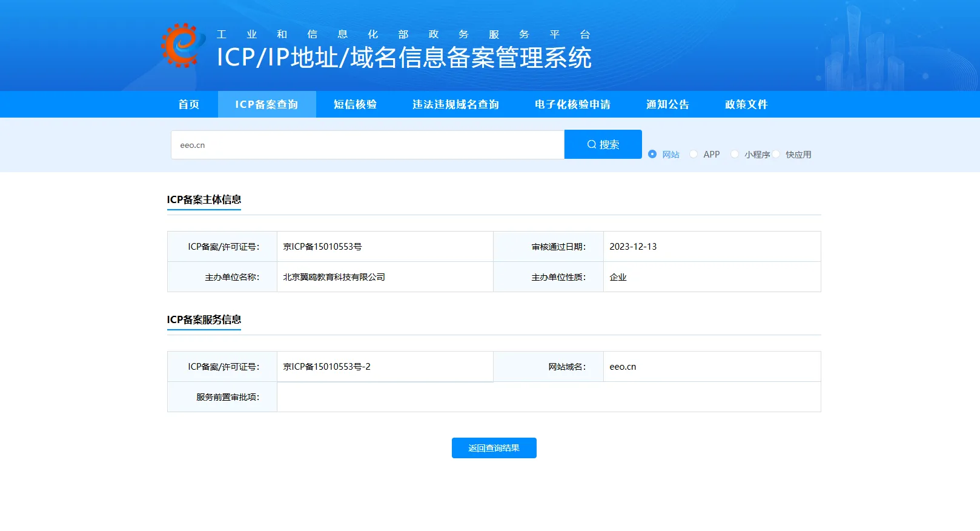Open 违法违规域名查询 tab
The height and width of the screenshot is (531, 980).
(456, 104)
